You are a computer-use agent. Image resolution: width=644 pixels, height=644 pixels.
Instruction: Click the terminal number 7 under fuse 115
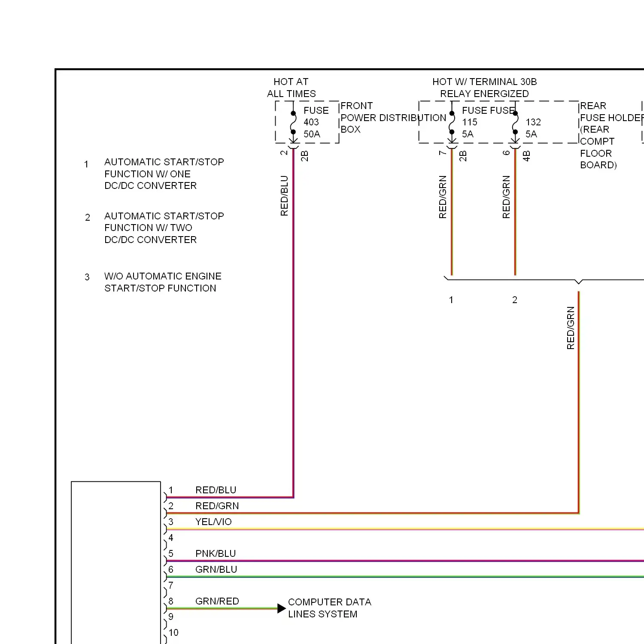[443, 153]
